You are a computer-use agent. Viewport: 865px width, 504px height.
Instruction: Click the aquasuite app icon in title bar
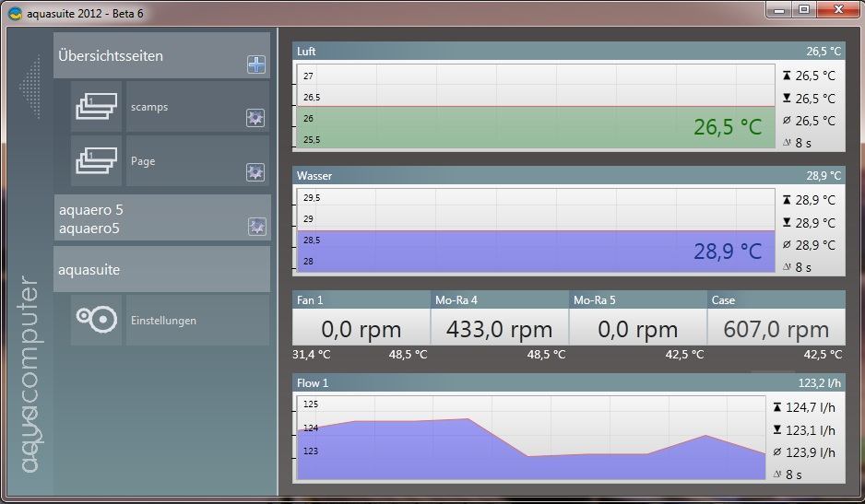[15, 13]
